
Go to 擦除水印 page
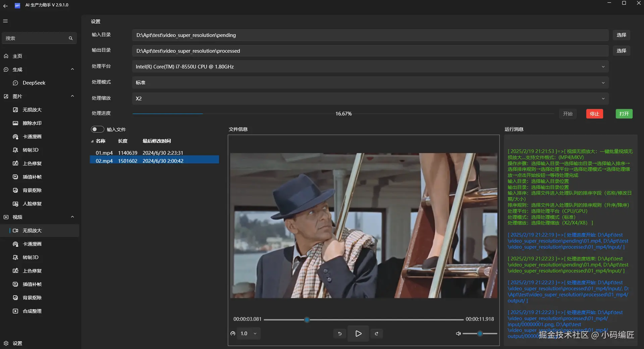40,123
